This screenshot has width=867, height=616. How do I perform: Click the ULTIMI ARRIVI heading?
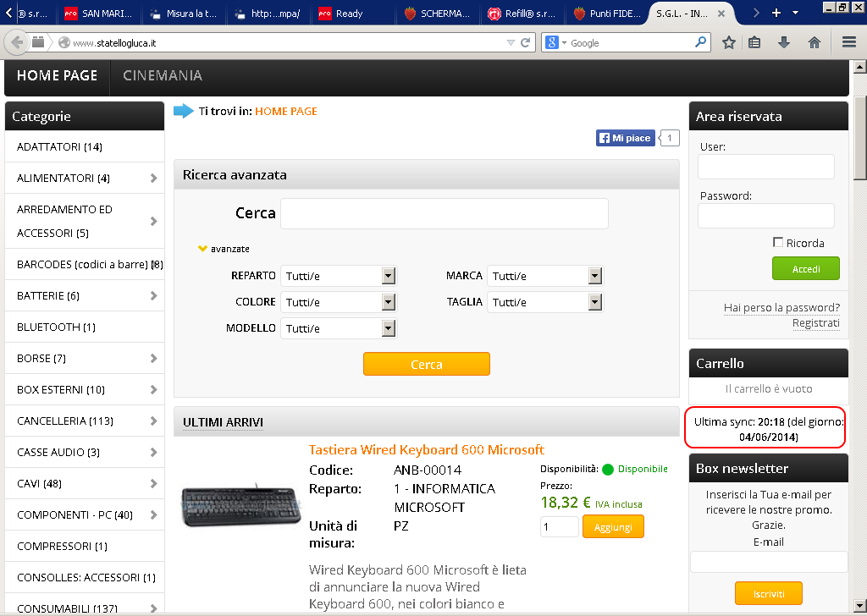tap(223, 422)
